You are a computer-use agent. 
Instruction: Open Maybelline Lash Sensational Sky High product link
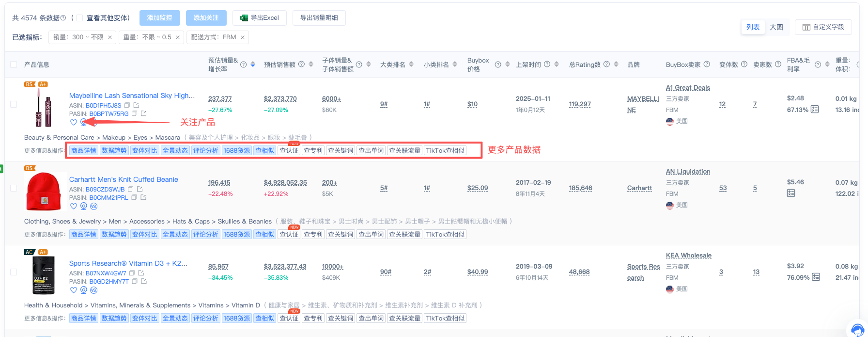tap(132, 96)
